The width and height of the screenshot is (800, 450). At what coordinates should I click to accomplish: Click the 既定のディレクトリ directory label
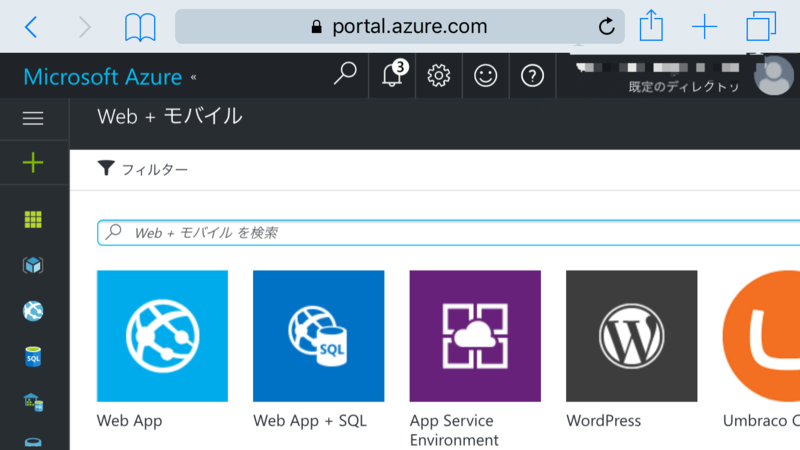tap(684, 87)
